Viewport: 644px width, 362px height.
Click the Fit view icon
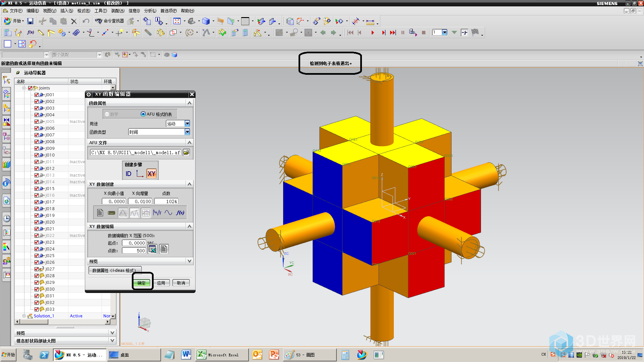tap(177, 21)
